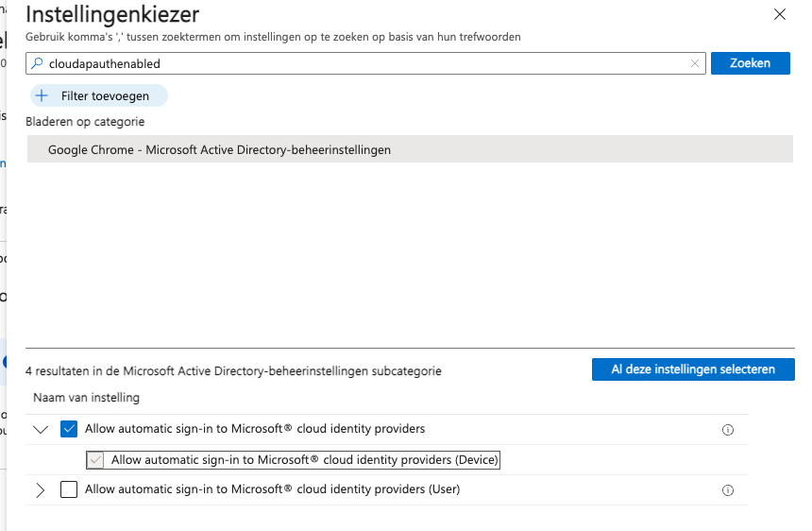Open info icon for cloud identity providers setting
The width and height of the screenshot is (812, 531).
click(728, 430)
